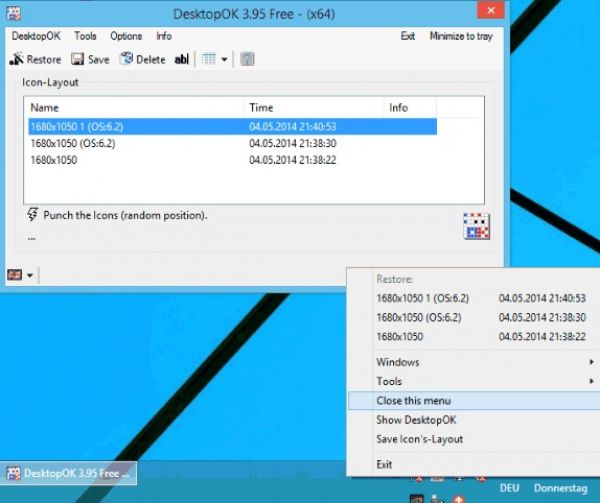Open the DesktopOK menu in menu bar
Viewport: 600px width, 503px height.
point(36,36)
